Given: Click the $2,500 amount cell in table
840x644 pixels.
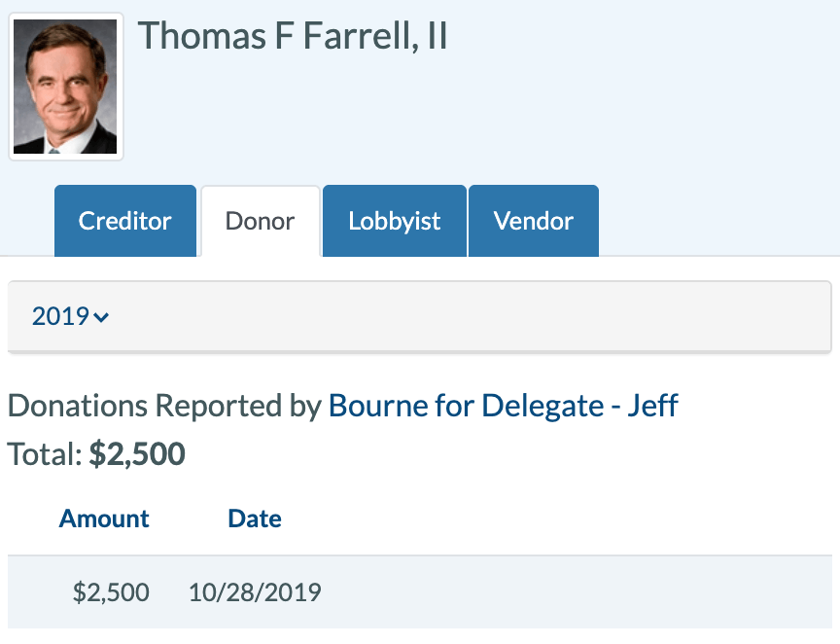Looking at the screenshot, I should (111, 592).
